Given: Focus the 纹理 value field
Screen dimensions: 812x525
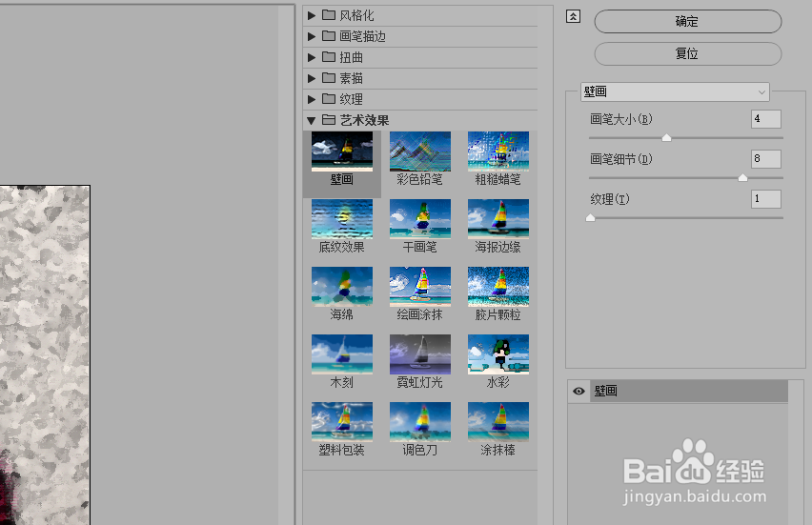Looking at the screenshot, I should pyautogui.click(x=766, y=199).
